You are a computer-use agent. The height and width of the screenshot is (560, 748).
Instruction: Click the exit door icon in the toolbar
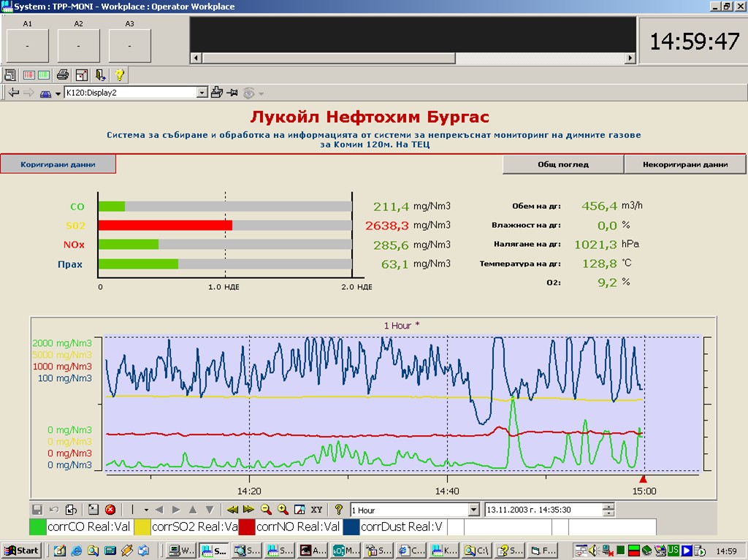click(101, 74)
